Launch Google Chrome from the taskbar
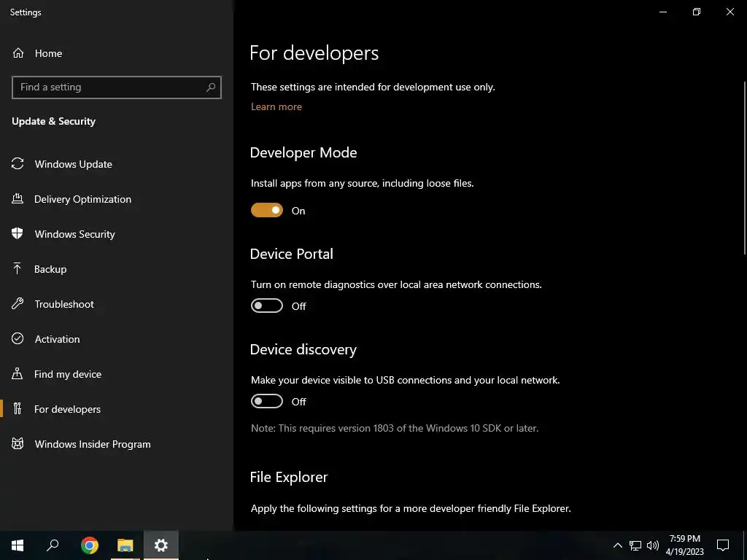The width and height of the screenshot is (747, 560). pyautogui.click(x=90, y=545)
